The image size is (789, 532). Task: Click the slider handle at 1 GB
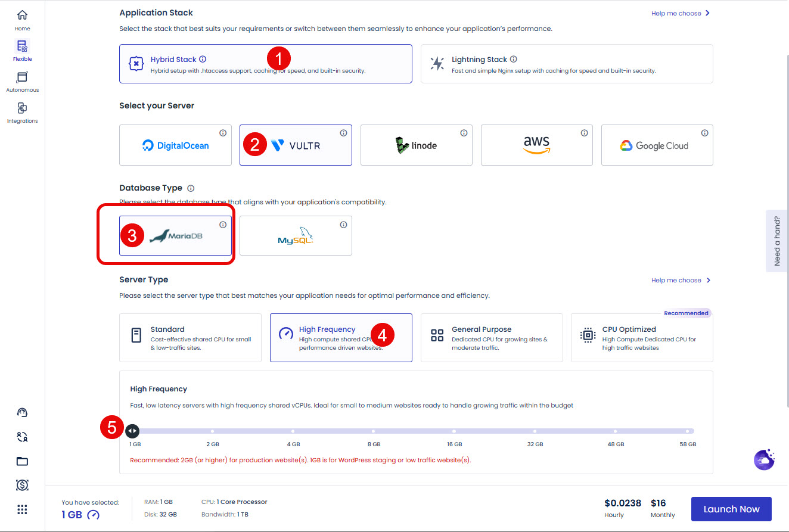point(132,431)
